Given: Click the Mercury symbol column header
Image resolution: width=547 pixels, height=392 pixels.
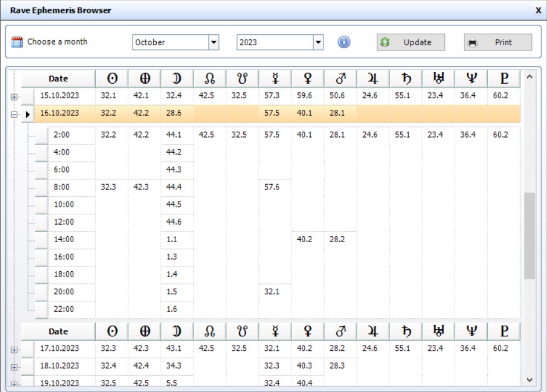Looking at the screenshot, I should (x=275, y=78).
